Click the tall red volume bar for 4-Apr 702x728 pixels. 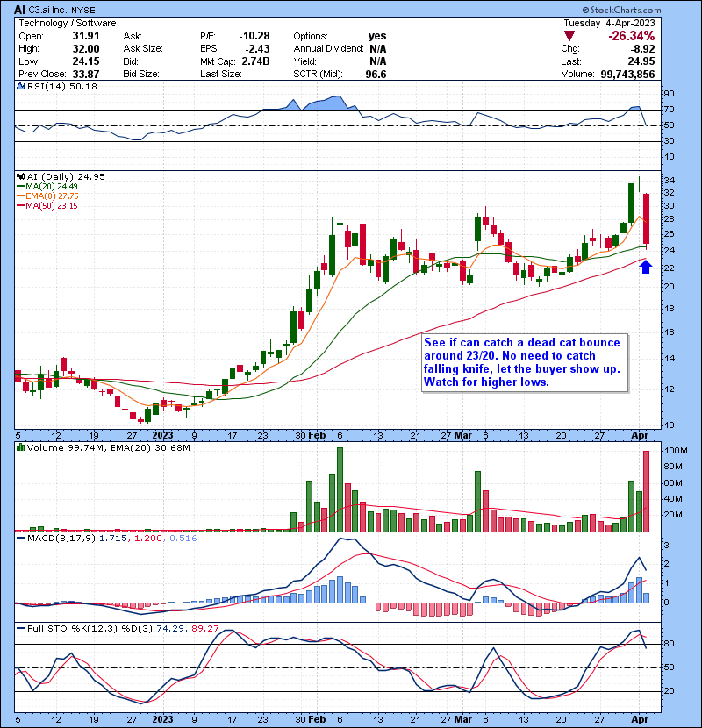(x=646, y=491)
